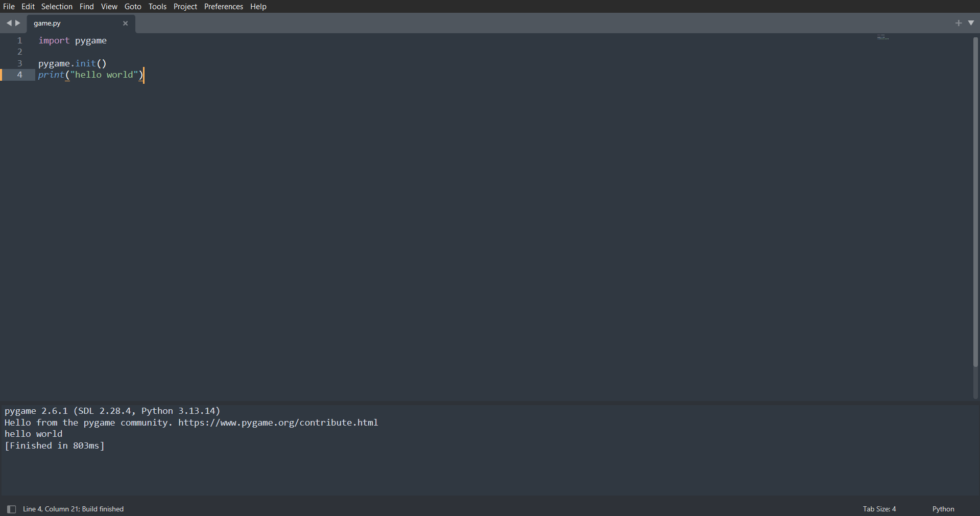The height and width of the screenshot is (516, 980).
Task: Click the pygame.org contribute URL in output
Action: point(278,423)
